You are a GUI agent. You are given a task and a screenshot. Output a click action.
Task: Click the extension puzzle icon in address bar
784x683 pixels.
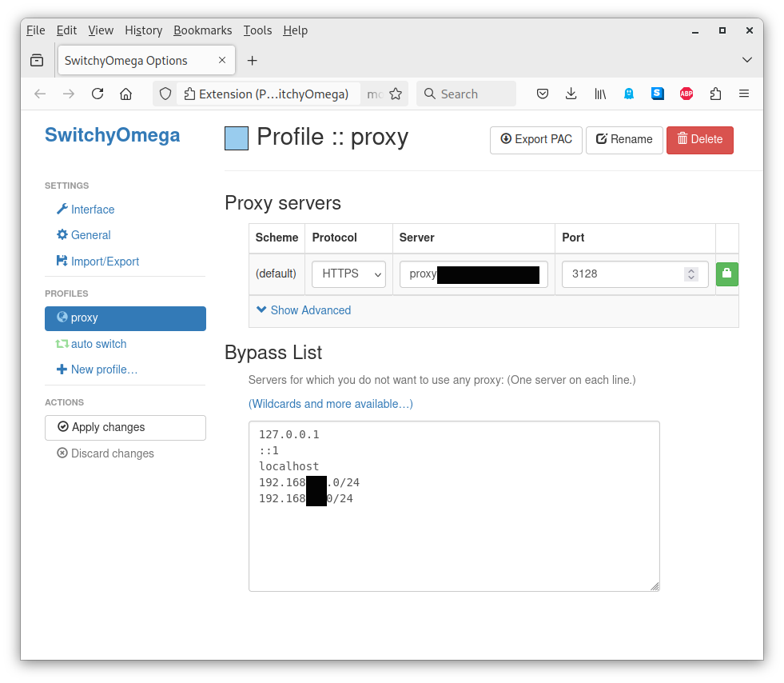pos(189,94)
